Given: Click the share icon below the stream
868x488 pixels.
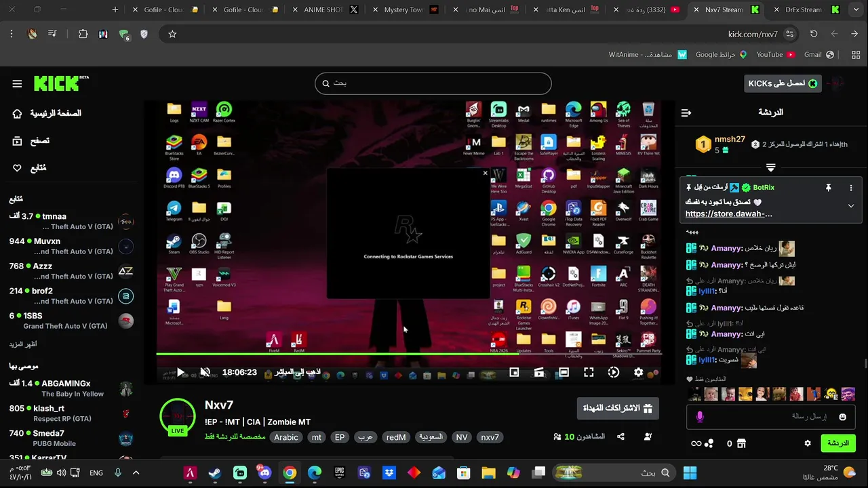Looking at the screenshot, I should (620, 437).
